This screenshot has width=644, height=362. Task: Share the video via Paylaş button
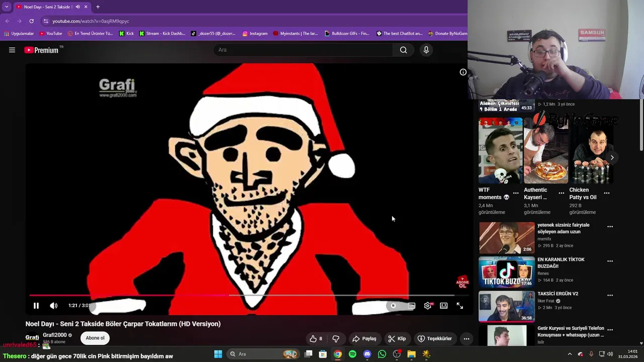[x=364, y=338]
